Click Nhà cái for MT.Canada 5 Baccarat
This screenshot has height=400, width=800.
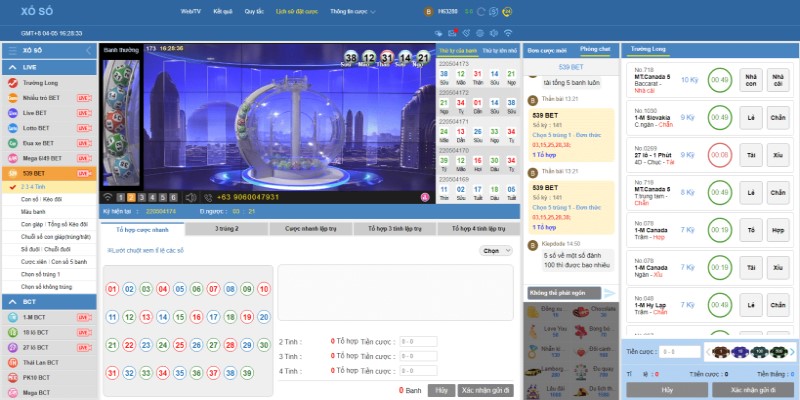778,80
